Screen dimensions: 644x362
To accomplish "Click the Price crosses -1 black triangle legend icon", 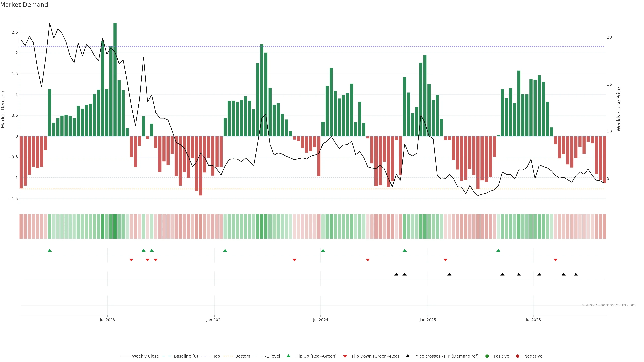I will point(408,356).
